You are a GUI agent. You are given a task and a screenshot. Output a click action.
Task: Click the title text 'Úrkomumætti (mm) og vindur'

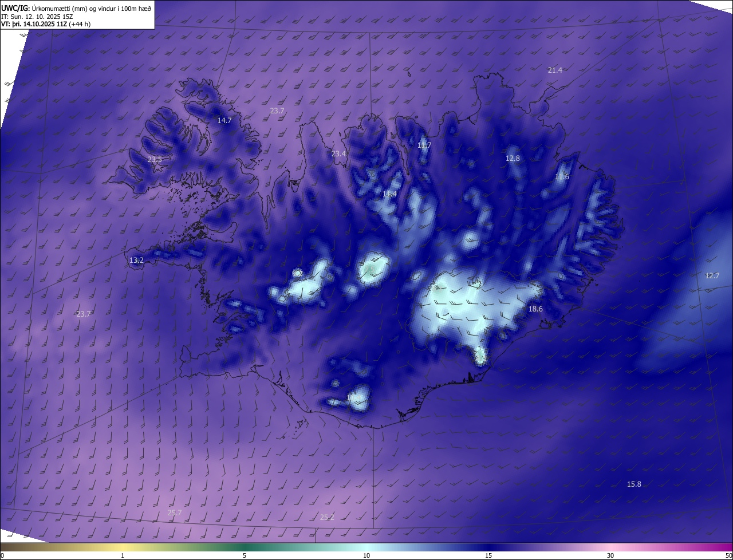click(73, 8)
